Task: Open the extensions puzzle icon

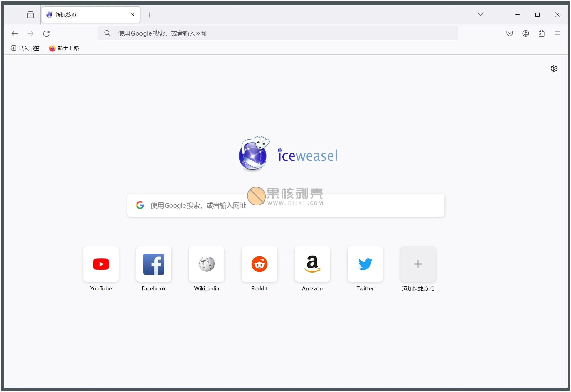Action: point(541,33)
